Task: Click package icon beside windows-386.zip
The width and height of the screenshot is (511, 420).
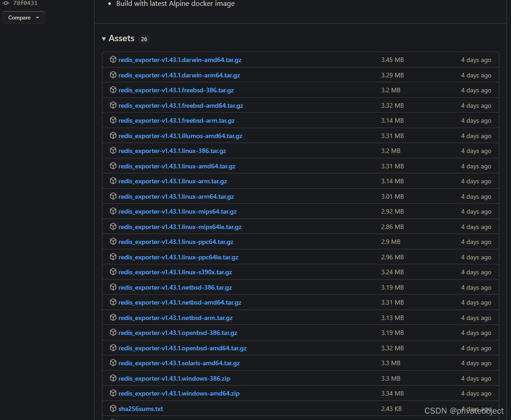Action: 113,377
